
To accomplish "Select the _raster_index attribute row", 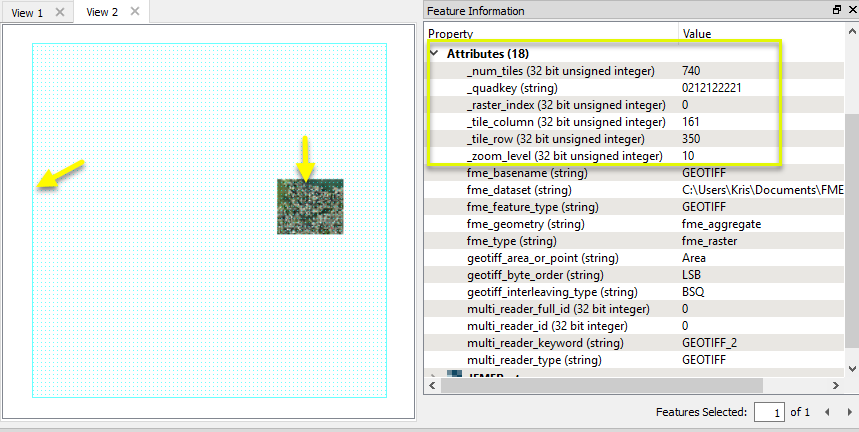I will click(x=635, y=105).
